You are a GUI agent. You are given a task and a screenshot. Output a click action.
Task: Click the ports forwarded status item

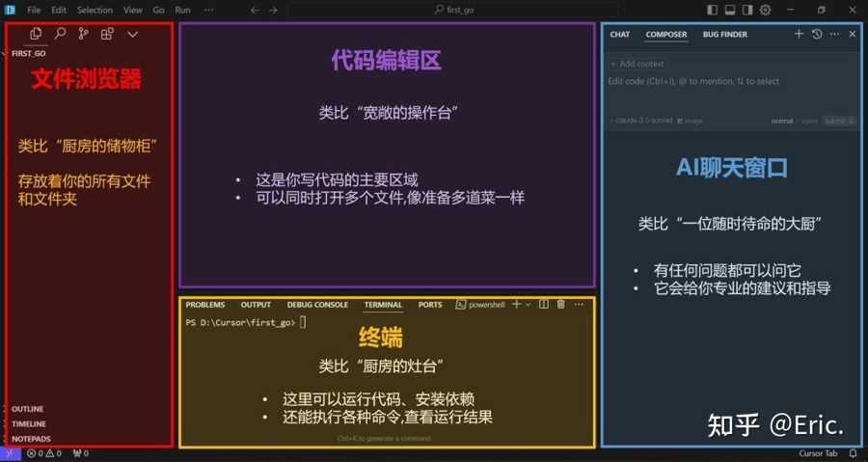pos(80,453)
